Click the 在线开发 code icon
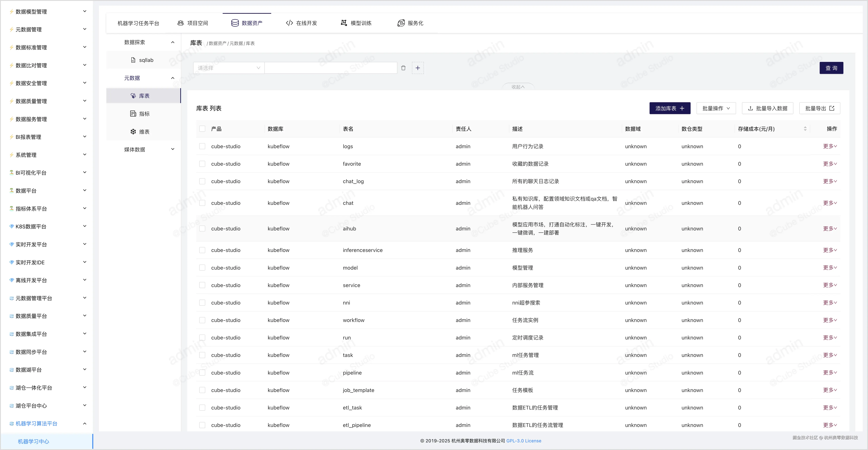 pos(289,23)
